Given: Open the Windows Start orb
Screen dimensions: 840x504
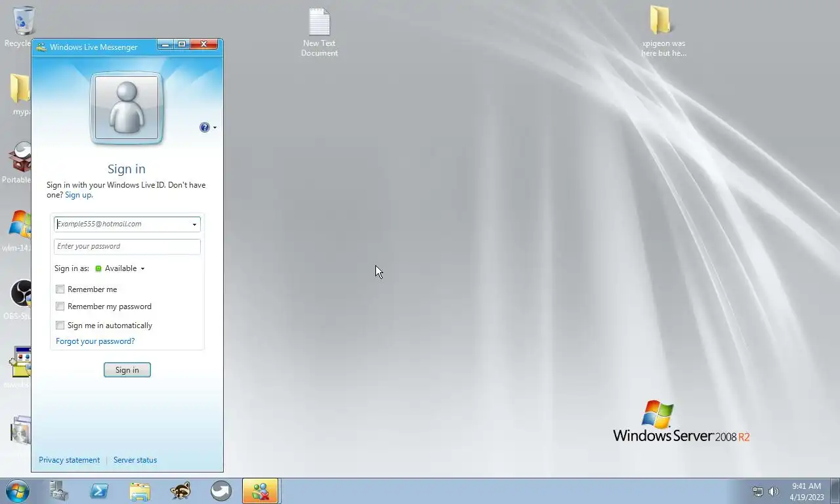Looking at the screenshot, I should point(17,491).
